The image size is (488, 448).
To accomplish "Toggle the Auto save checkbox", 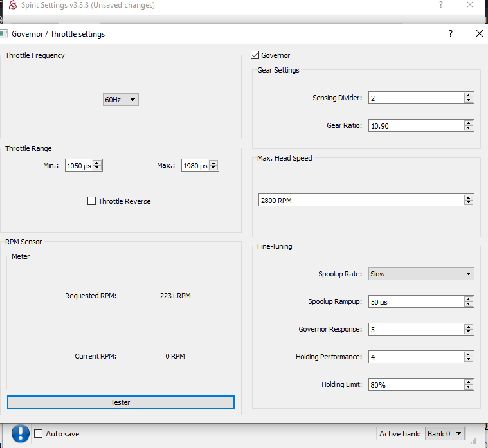I will [39, 434].
